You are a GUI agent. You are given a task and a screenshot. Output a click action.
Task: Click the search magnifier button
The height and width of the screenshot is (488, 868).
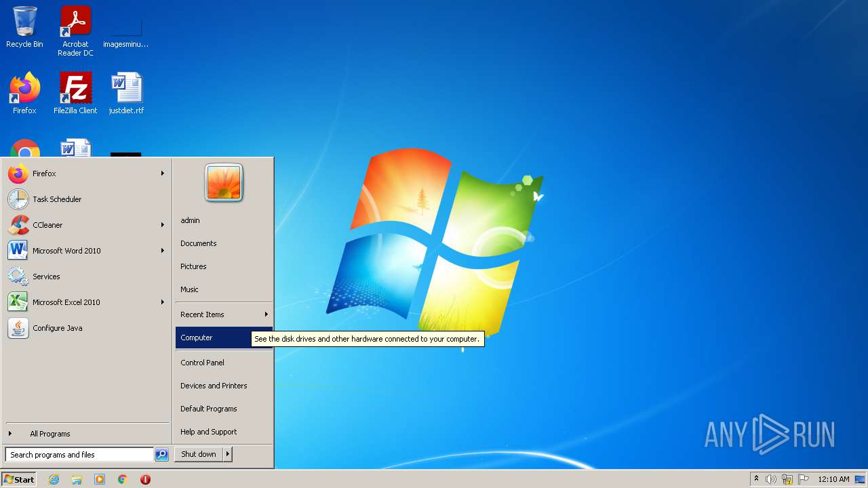coord(161,455)
